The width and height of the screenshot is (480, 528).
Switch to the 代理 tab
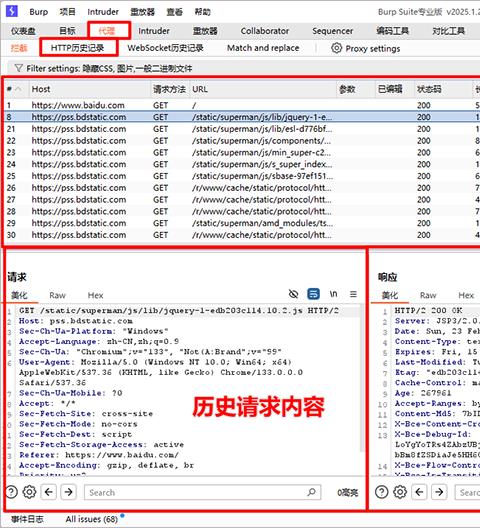tap(107, 31)
